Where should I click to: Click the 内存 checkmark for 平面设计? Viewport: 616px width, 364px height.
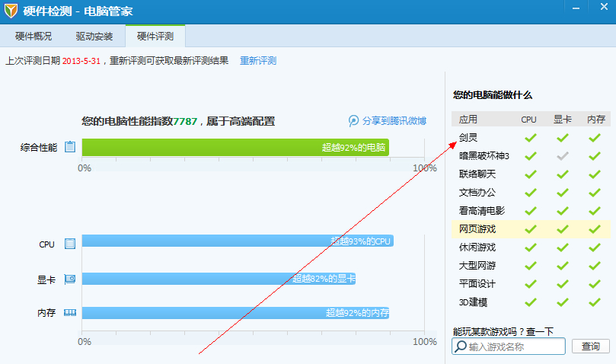(595, 284)
